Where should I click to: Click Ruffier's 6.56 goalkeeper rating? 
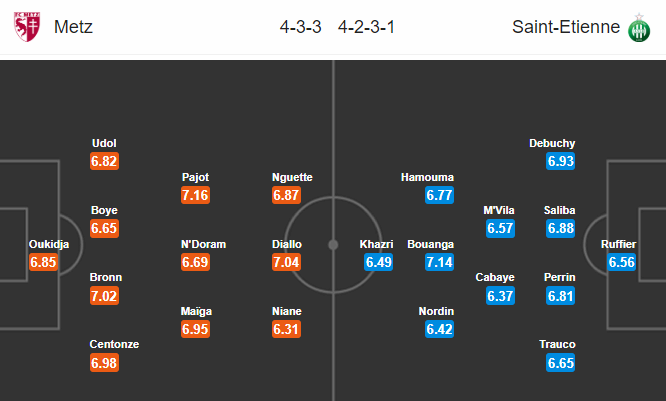click(621, 262)
